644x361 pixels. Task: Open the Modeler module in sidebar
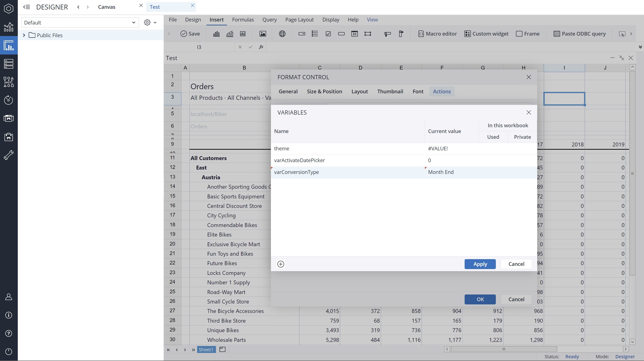tap(9, 64)
